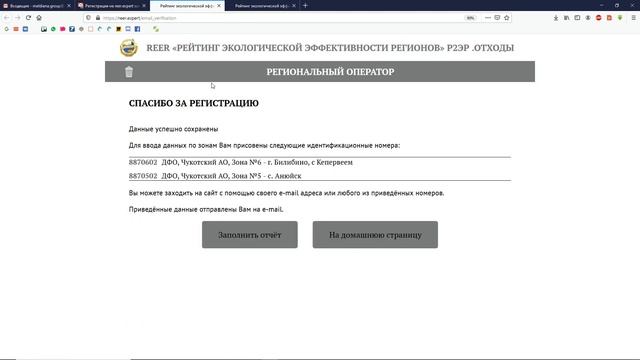Bookmark this page with the star icon

(x=507, y=18)
